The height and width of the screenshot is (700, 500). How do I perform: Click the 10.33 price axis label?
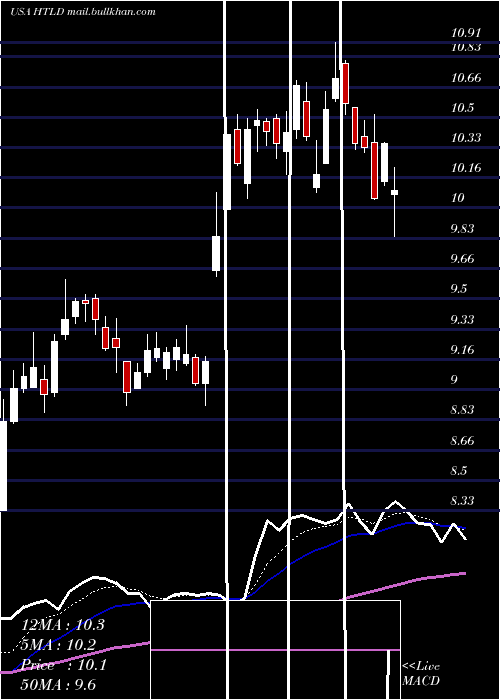click(x=466, y=138)
